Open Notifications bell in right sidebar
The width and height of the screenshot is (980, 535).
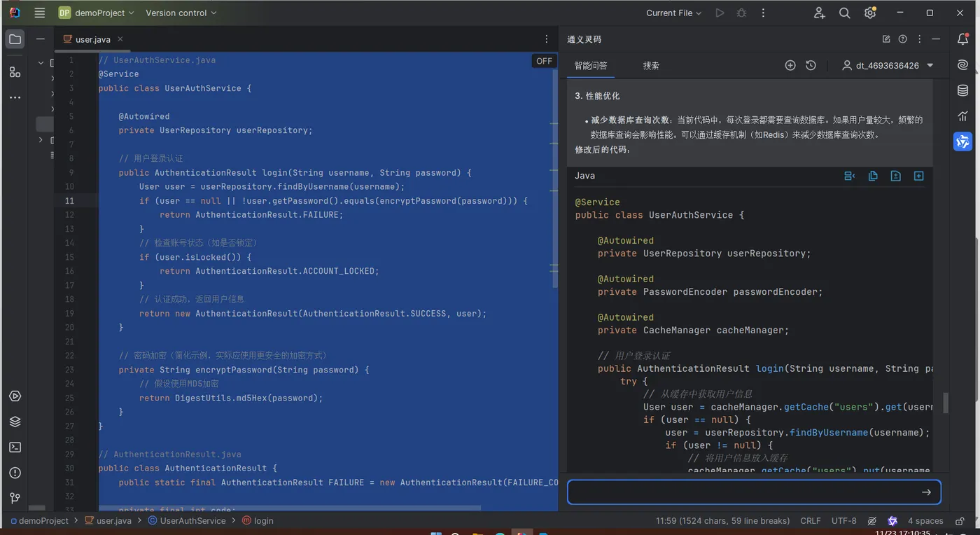[963, 39]
